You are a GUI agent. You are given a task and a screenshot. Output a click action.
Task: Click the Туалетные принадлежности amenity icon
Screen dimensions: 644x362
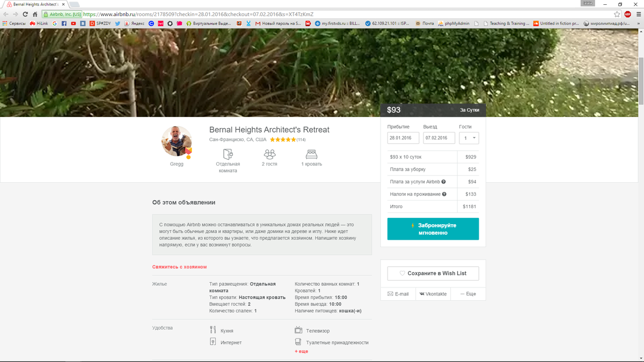coord(298,342)
